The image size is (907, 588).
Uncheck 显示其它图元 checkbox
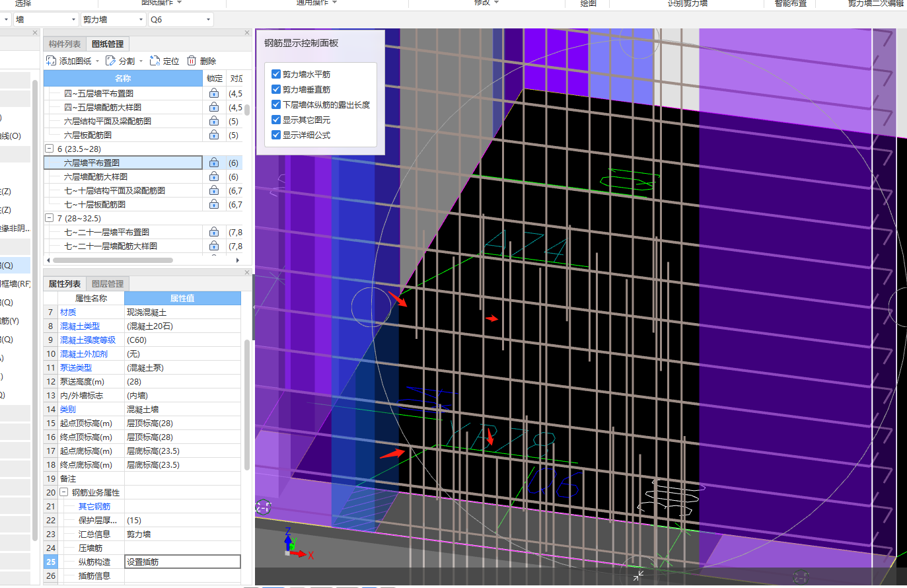pos(276,120)
